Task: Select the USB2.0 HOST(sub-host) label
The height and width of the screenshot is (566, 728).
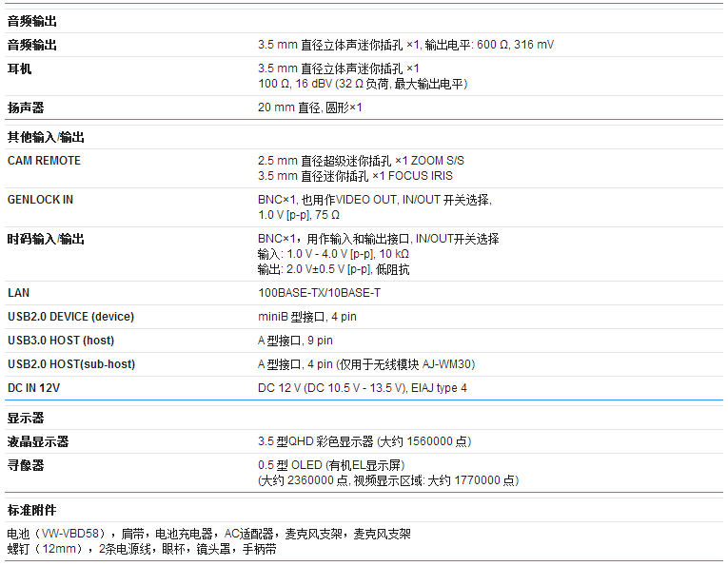Action: coord(71,364)
